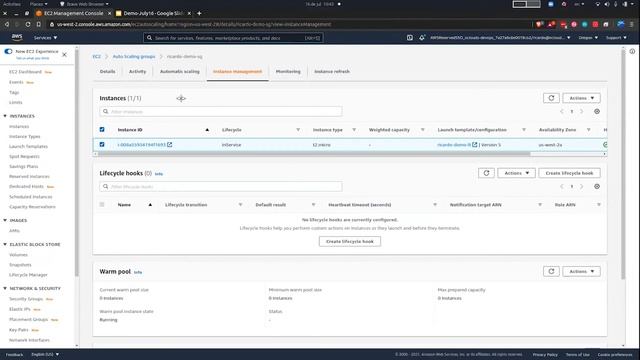The width and height of the screenshot is (640, 360).
Task: Click the Brave shields icon
Action: (539, 24)
